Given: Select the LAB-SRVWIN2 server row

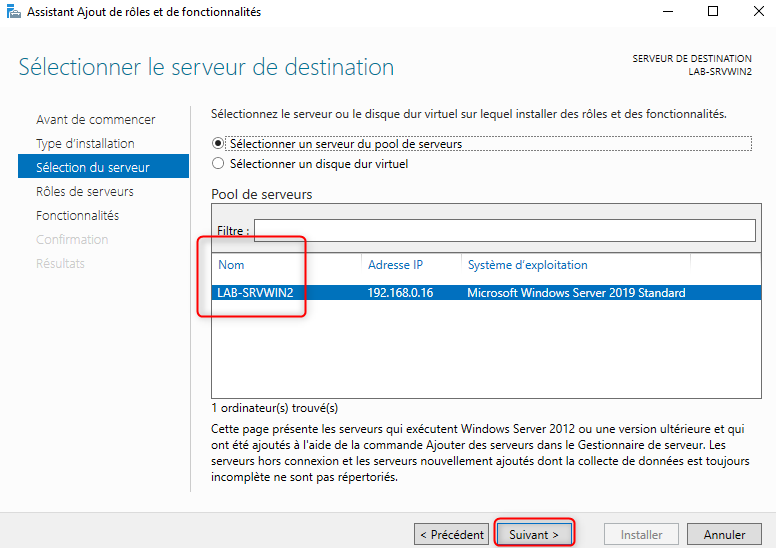Looking at the screenshot, I should coord(486,293).
